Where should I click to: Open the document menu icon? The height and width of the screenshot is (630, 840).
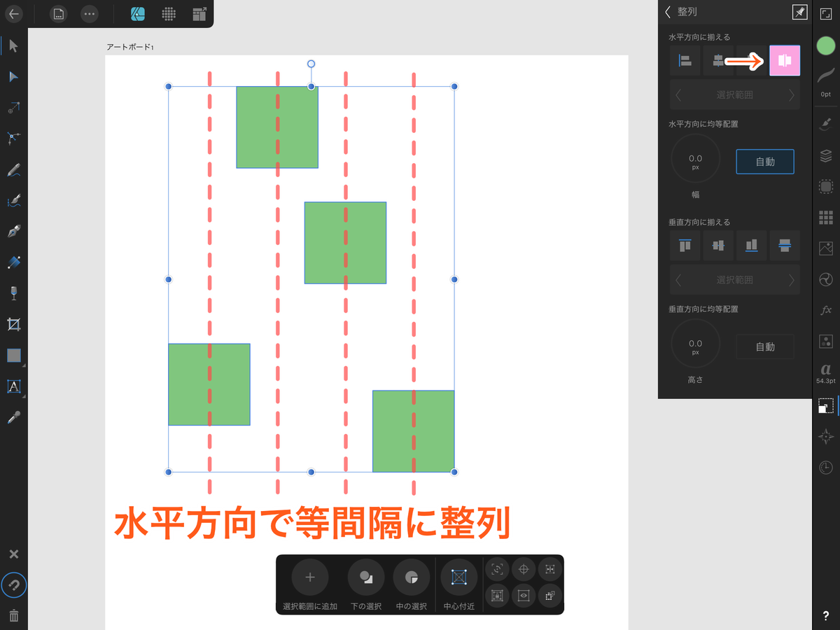coord(59,13)
